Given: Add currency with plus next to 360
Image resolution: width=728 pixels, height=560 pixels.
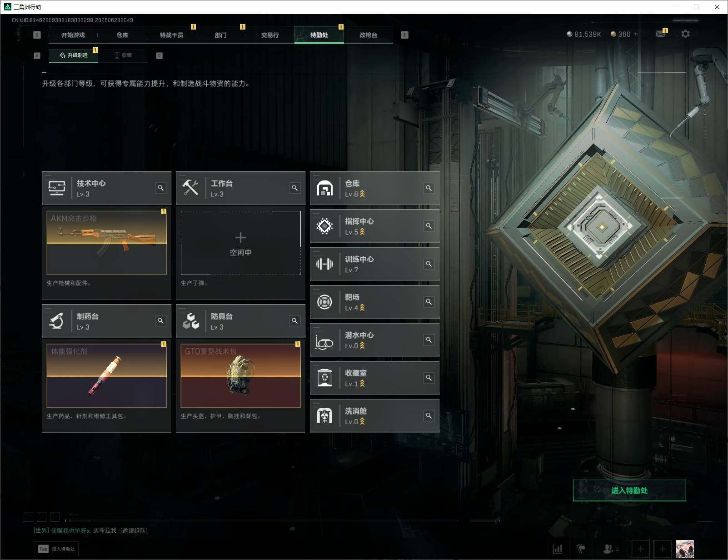Looking at the screenshot, I should click(636, 34).
